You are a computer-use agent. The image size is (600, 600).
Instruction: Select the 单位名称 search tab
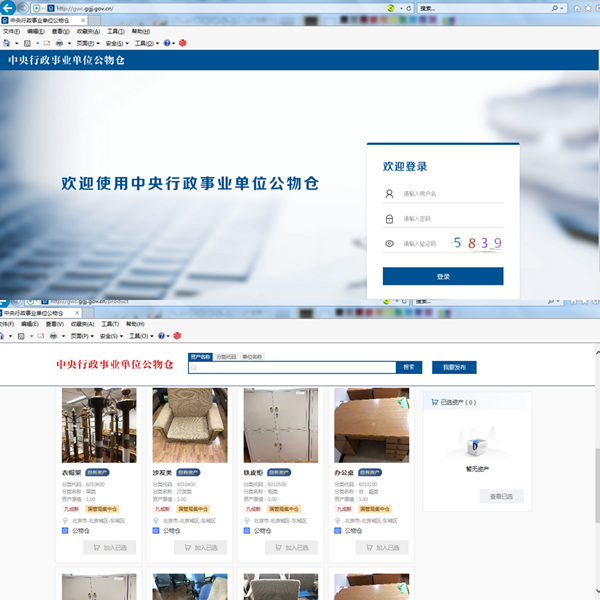(x=251, y=356)
